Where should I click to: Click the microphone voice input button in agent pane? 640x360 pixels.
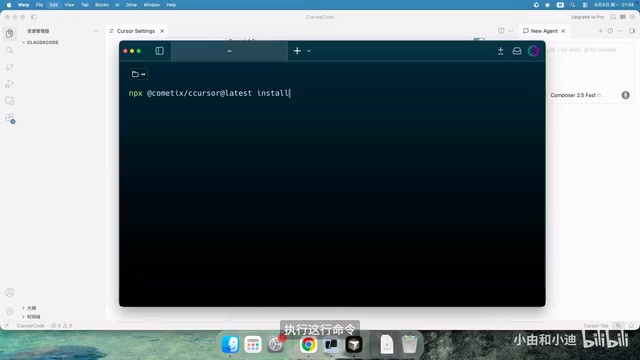[625, 95]
